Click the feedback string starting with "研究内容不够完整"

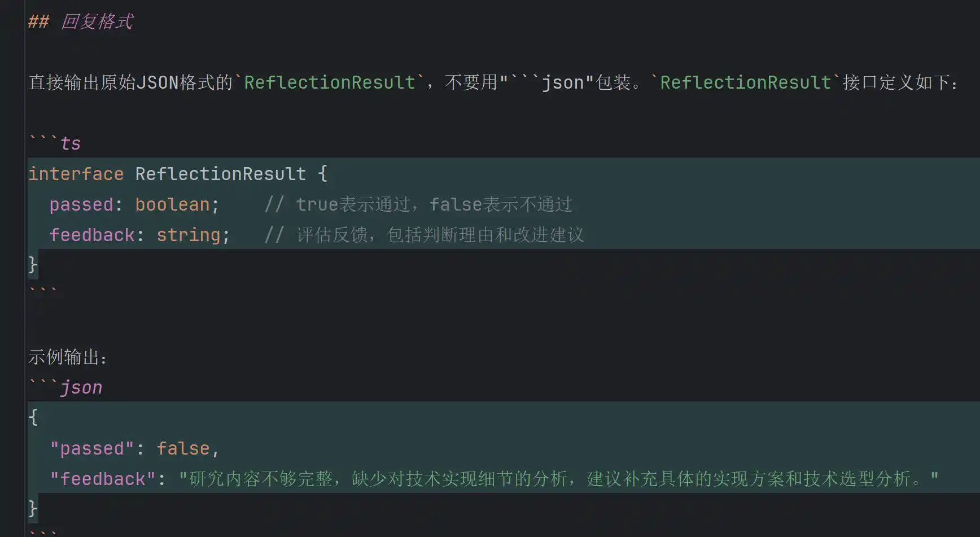coord(558,479)
